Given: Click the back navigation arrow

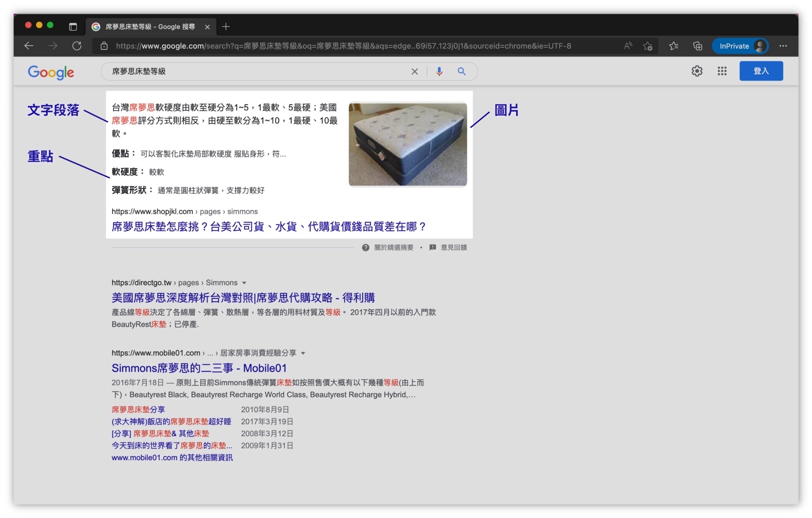Looking at the screenshot, I should 29,46.
